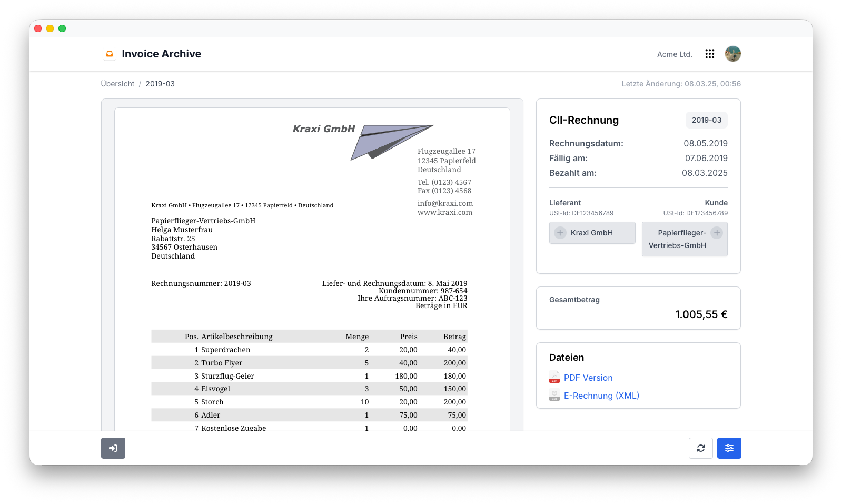
Task: Open the blue sliders settings button
Action: click(x=729, y=448)
